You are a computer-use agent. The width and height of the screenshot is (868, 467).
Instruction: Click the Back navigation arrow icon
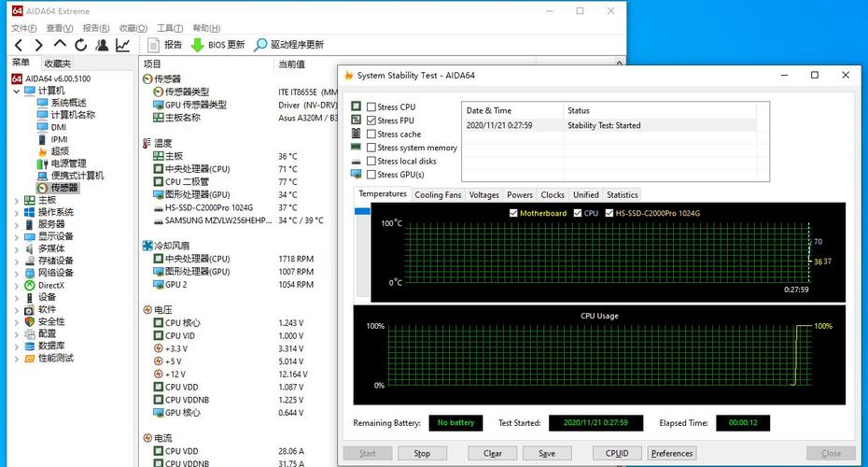coord(19,45)
